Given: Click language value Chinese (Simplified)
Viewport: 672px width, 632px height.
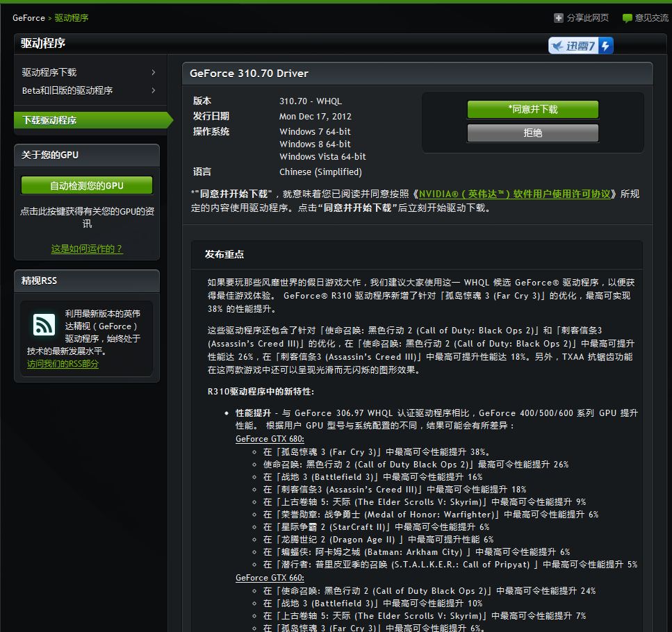Looking at the screenshot, I should pyautogui.click(x=320, y=172).
